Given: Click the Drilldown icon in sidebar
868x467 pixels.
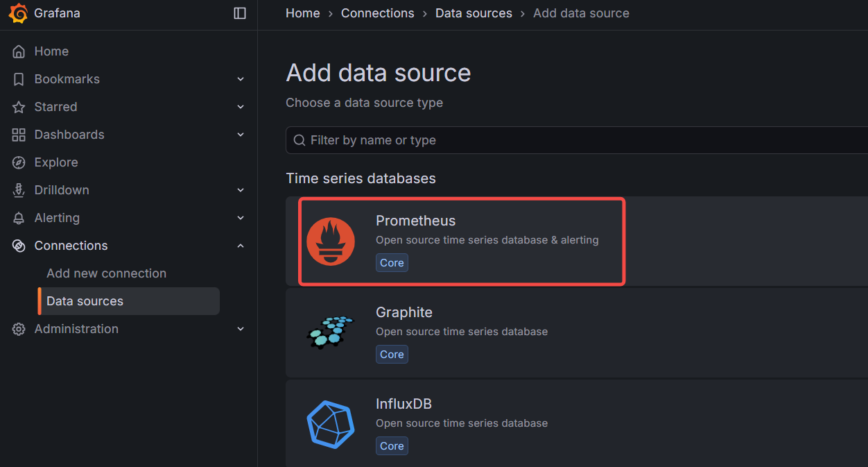Looking at the screenshot, I should click(19, 190).
